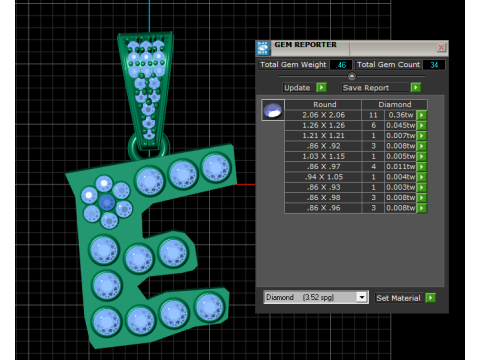Select the dark blue center gem in flower cluster
The image size is (480, 360).
[x=107, y=203]
